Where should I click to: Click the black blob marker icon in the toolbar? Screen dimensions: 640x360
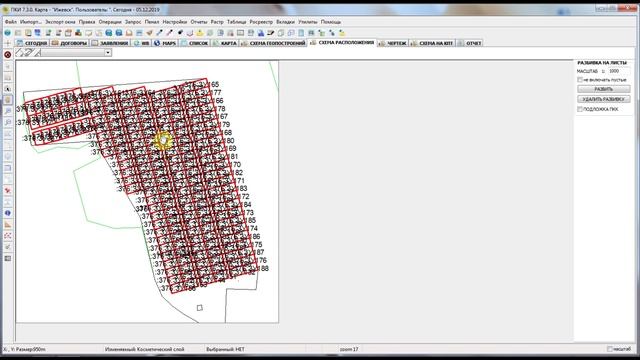(180, 33)
